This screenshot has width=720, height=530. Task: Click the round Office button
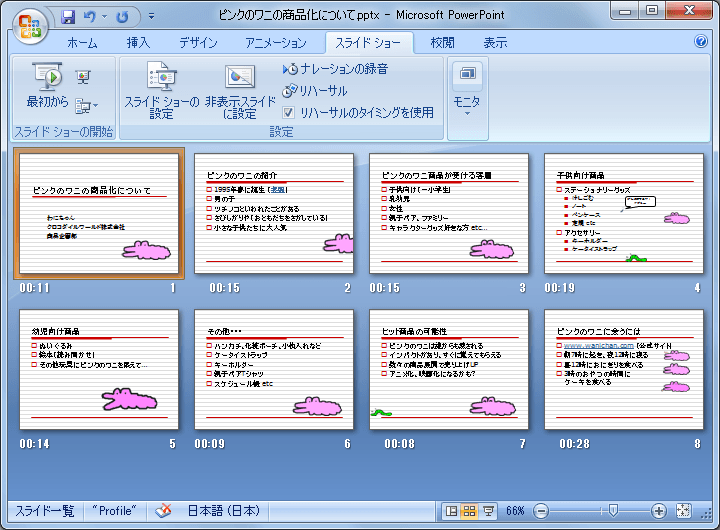[30, 26]
